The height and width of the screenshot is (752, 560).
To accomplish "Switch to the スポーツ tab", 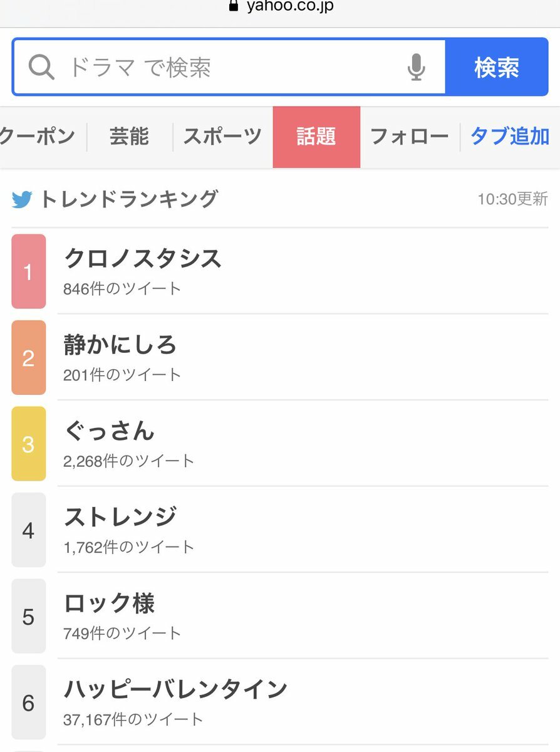I will point(222,137).
